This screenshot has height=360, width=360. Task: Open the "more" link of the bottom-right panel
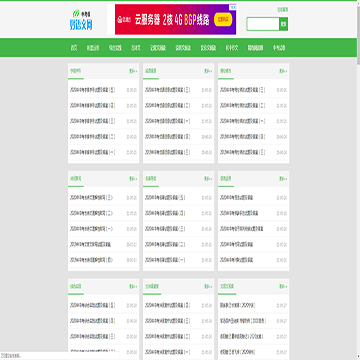(283, 286)
